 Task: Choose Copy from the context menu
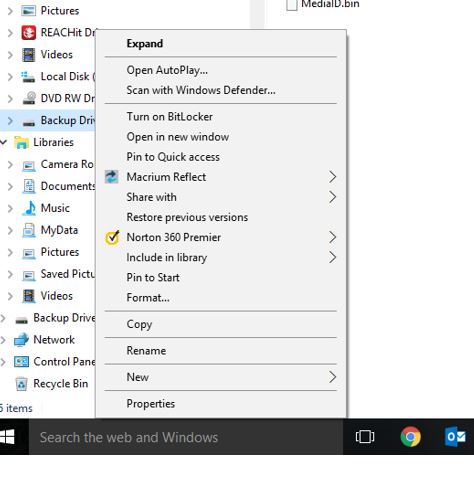pyautogui.click(x=221, y=324)
